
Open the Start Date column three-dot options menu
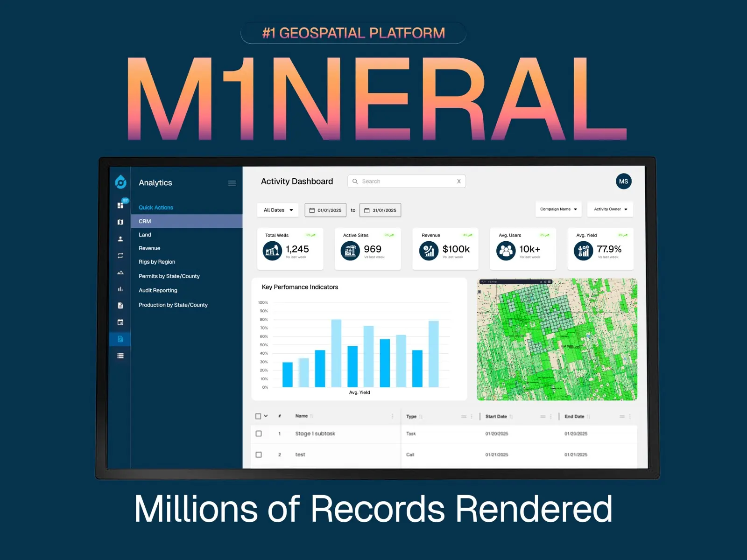(x=551, y=417)
